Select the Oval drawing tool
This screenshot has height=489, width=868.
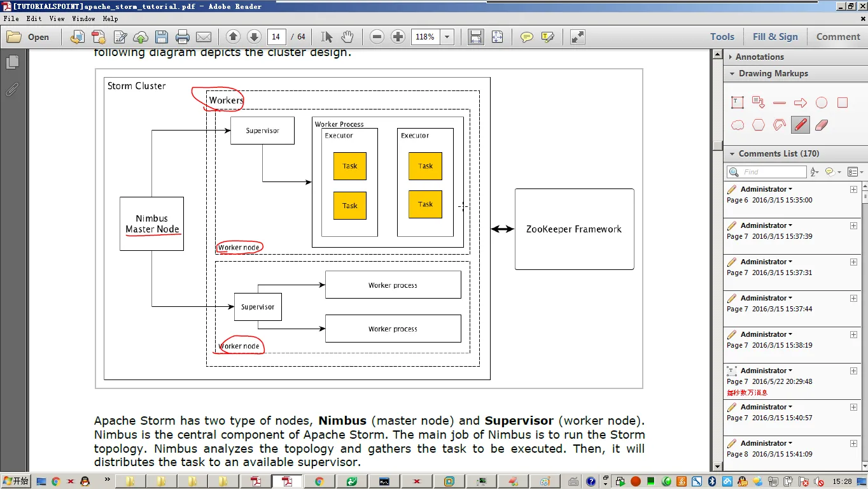click(x=822, y=103)
